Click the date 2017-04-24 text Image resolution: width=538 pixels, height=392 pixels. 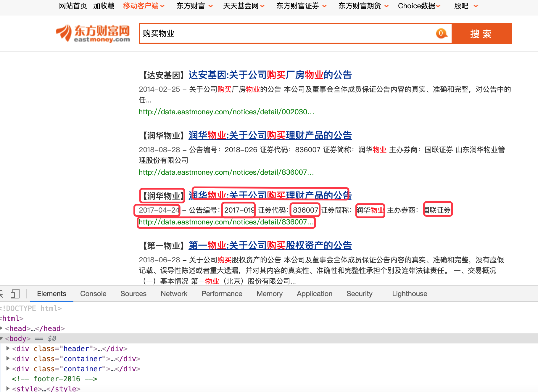(x=159, y=210)
